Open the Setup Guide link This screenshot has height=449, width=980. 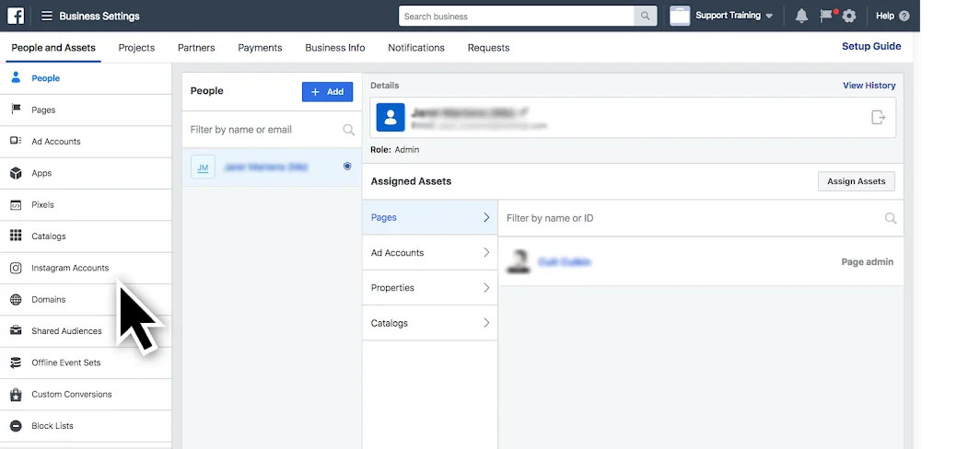point(871,46)
